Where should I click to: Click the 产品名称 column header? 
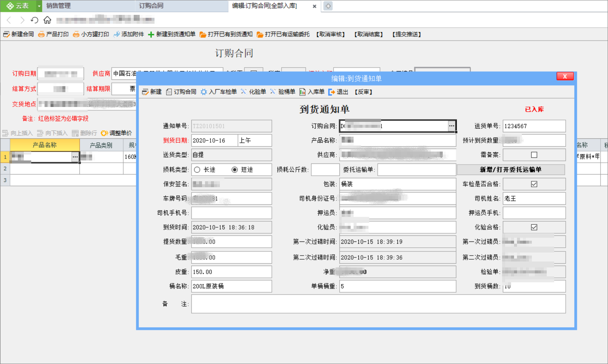(x=45, y=145)
